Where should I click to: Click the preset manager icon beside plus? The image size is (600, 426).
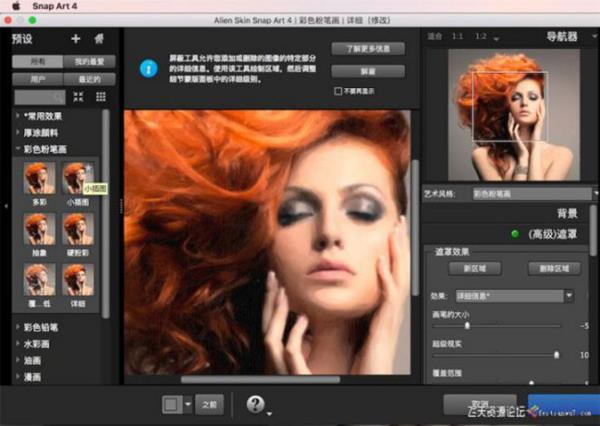(x=99, y=39)
